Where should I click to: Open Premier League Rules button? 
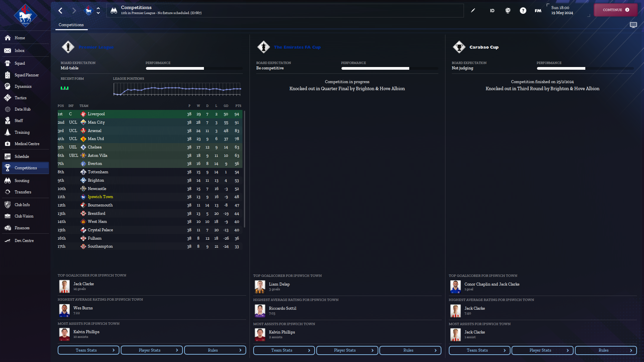coord(215,350)
